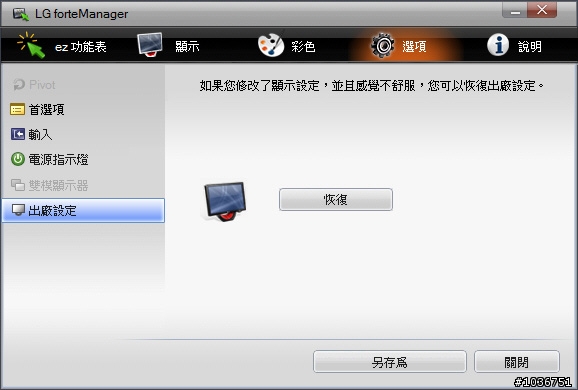The height and width of the screenshot is (390, 578).
Task: Click the factory reset description text
Action: click(372, 86)
